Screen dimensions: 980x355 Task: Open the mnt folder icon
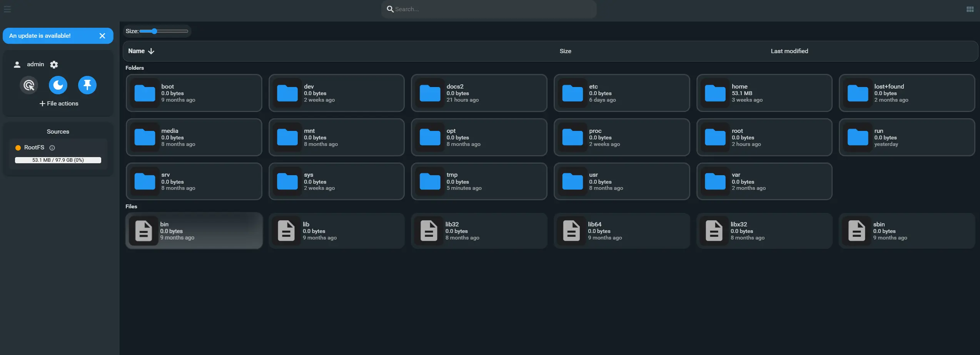point(287,137)
